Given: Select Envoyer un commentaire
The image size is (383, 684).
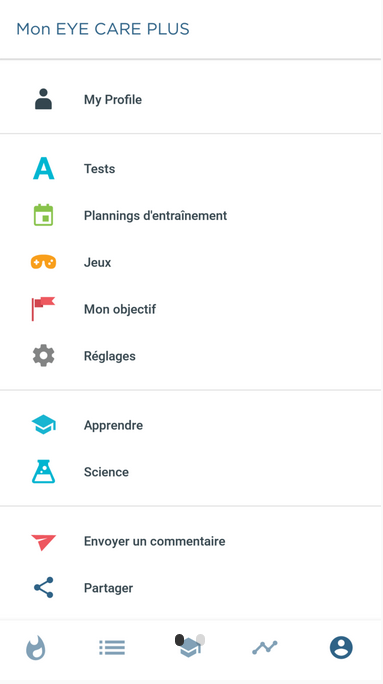Looking at the screenshot, I should coord(191,541).
